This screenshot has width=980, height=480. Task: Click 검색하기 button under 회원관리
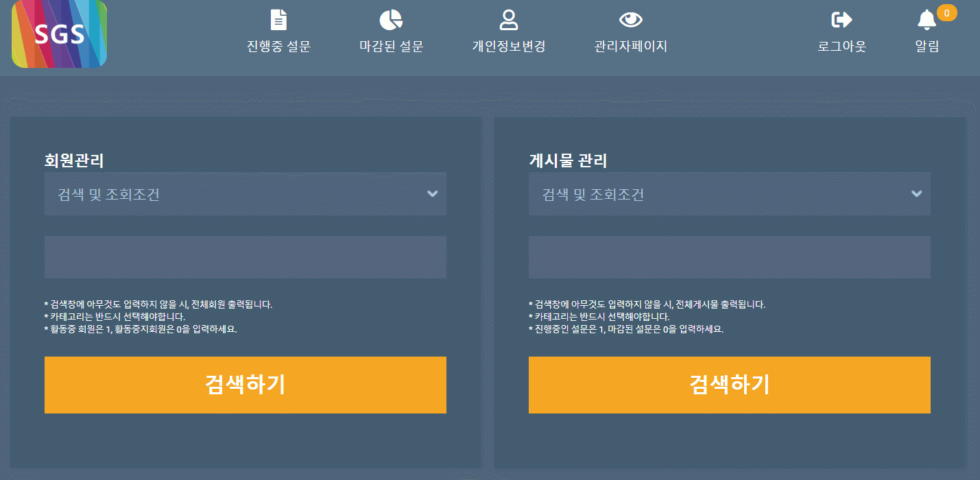[x=246, y=385]
